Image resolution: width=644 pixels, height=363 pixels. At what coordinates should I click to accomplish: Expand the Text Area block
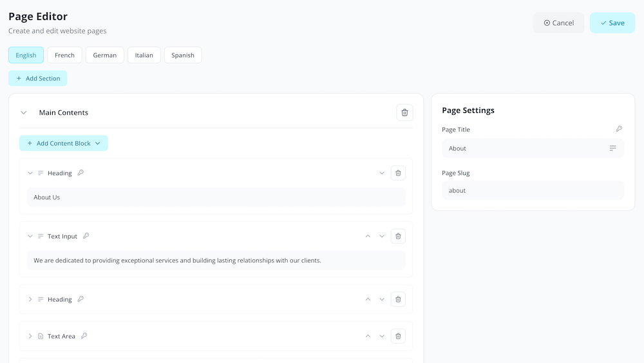click(30, 336)
